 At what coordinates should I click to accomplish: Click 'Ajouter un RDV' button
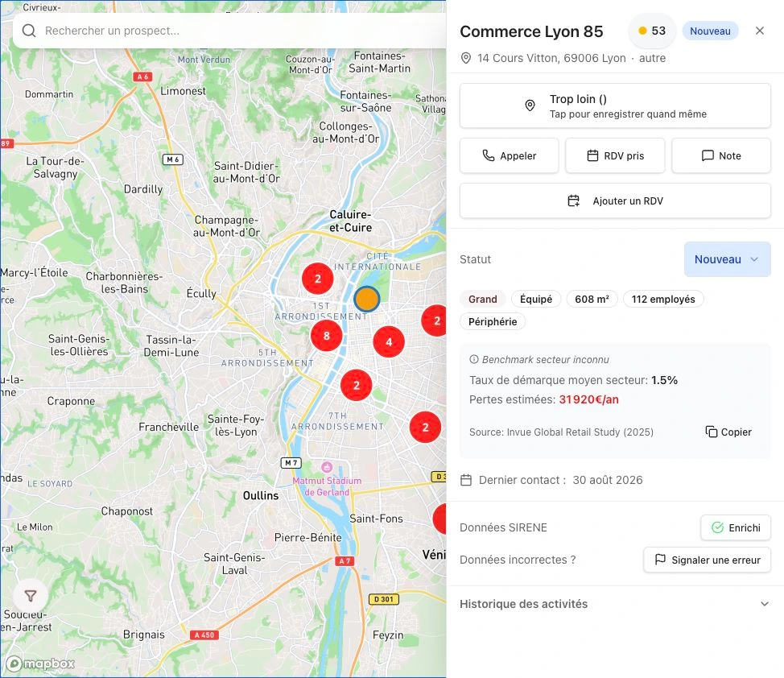click(614, 201)
